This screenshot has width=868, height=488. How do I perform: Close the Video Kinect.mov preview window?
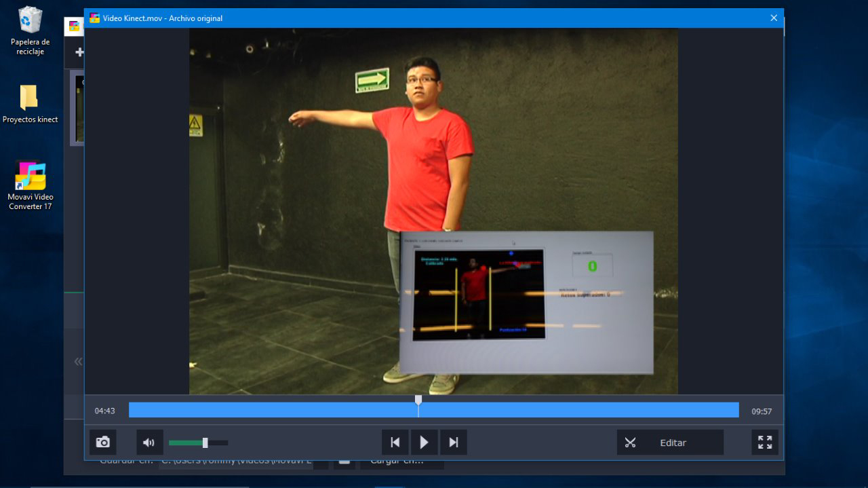774,18
